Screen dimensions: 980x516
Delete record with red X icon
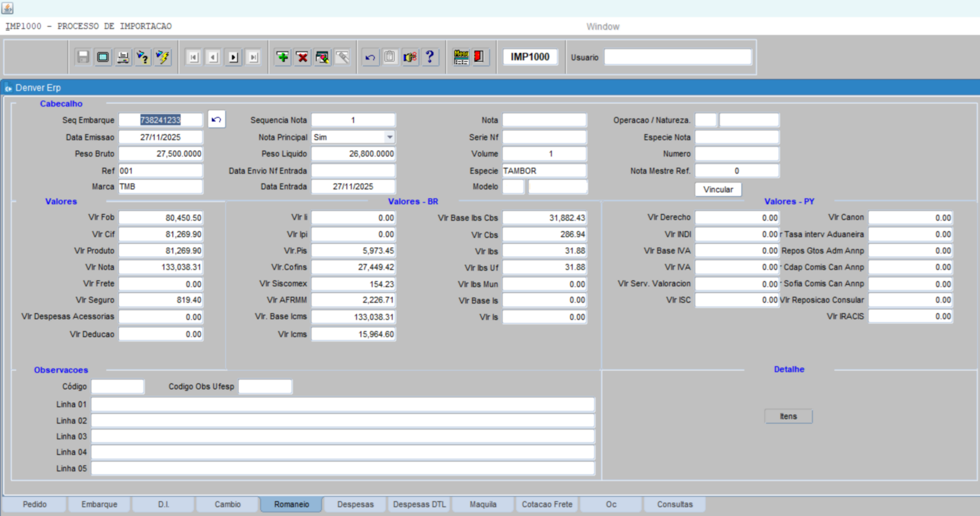tap(302, 57)
